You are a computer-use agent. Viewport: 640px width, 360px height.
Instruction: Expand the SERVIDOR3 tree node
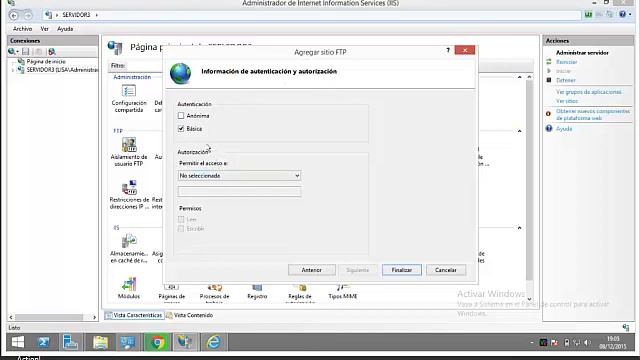(x=13, y=70)
